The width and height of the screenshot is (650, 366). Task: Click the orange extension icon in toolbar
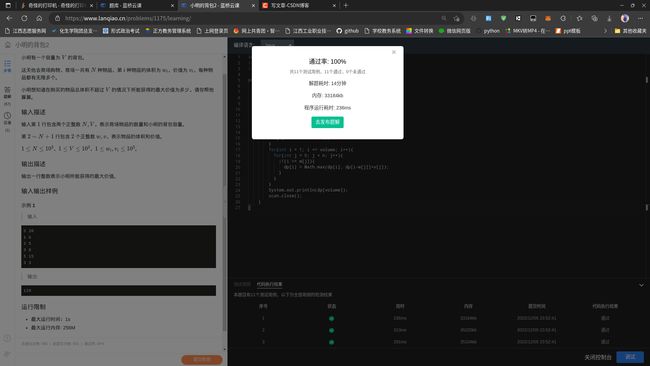click(548, 18)
